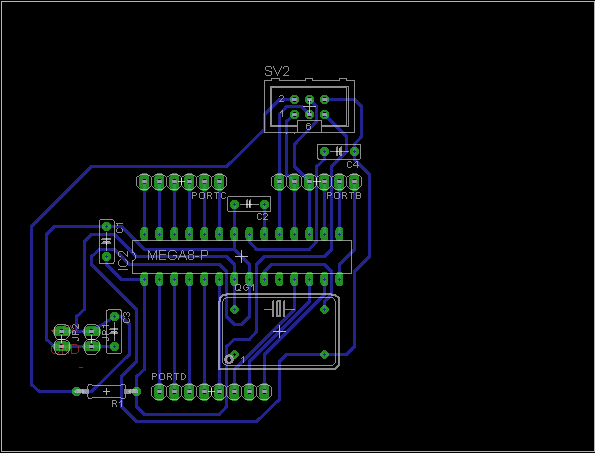The width and height of the screenshot is (595, 453).
Task: Select the SV2 connector label
Action: pyautogui.click(x=277, y=71)
